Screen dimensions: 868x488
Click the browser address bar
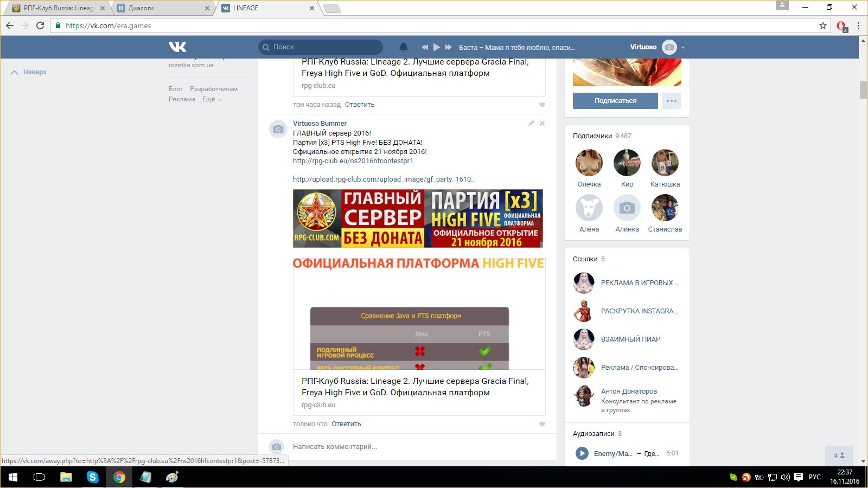tap(434, 25)
